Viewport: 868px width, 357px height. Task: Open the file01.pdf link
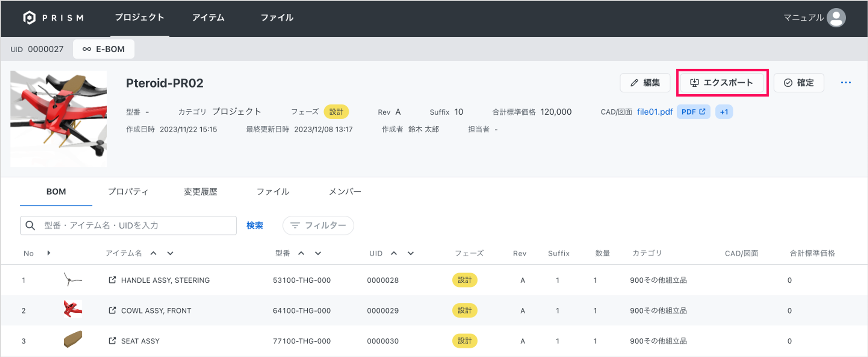coord(654,112)
